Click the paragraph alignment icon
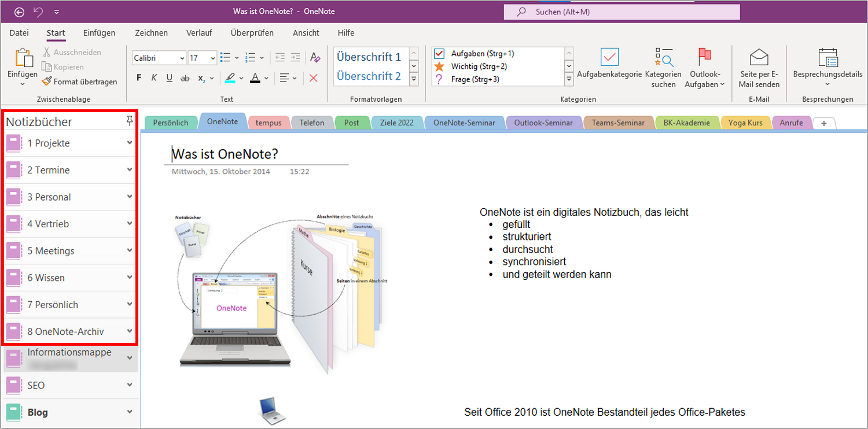Viewport: 868px width, 429px height. click(x=284, y=78)
